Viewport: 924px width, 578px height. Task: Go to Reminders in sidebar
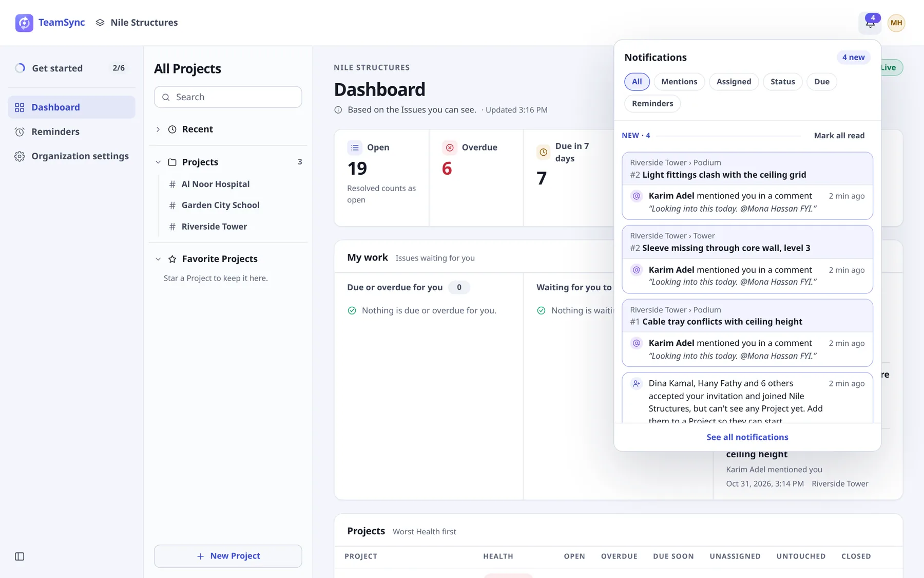[x=72, y=132]
